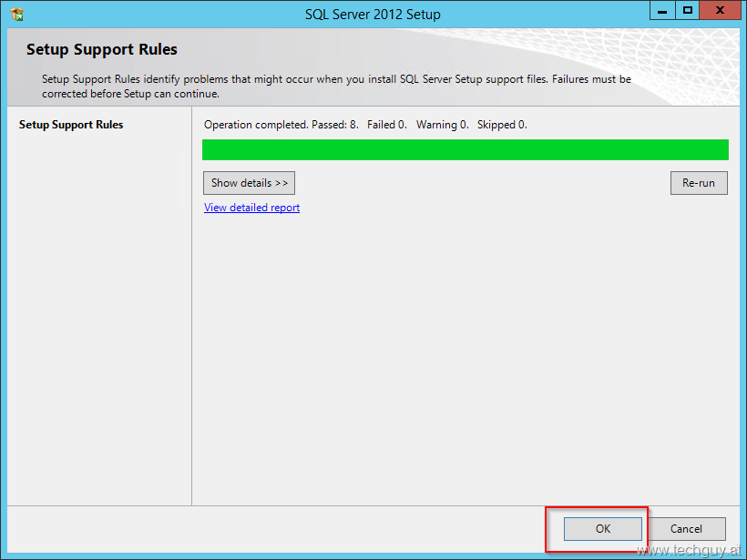Close the SQL Server 2012 Setup window
This screenshot has height=560, width=747.
click(x=720, y=10)
